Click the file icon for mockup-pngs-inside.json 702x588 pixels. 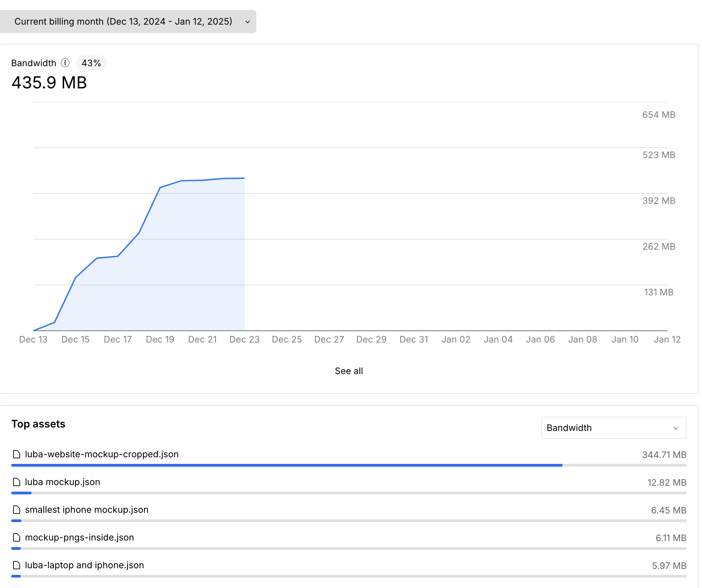16,537
